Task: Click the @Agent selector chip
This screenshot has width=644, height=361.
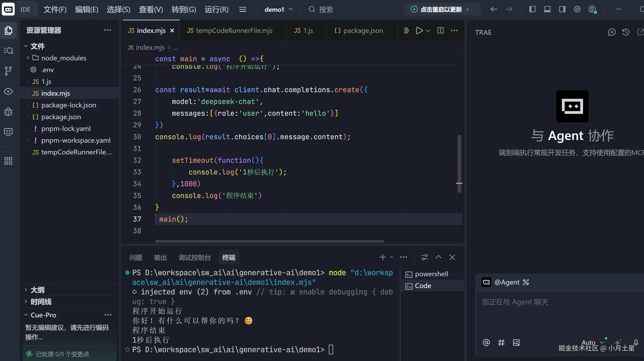Action: point(505,282)
